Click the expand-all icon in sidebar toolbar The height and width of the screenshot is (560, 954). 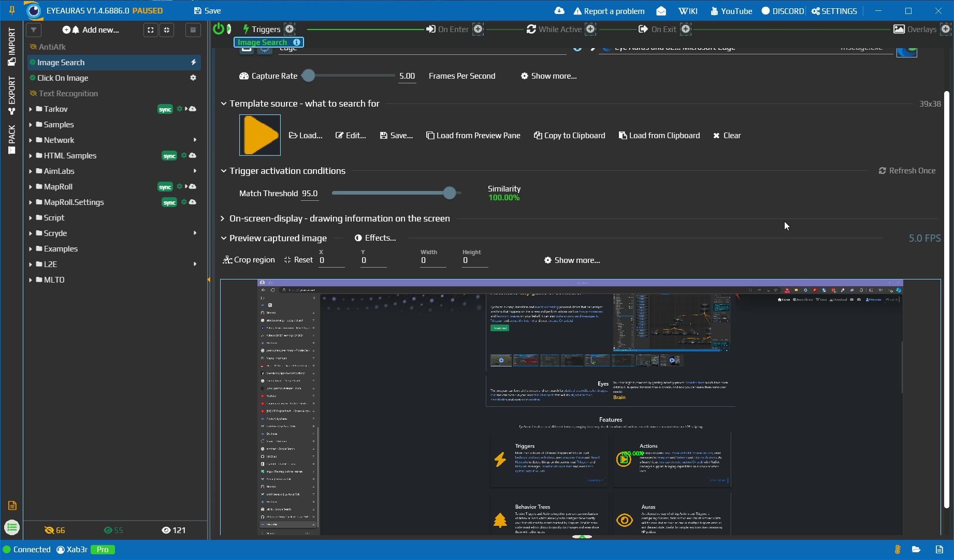coord(151,30)
